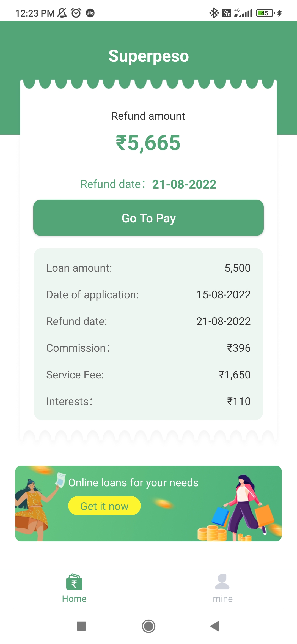Screen dimensions: 297x644
Task: Switch to the Home tab label
Action: pos(74,599)
